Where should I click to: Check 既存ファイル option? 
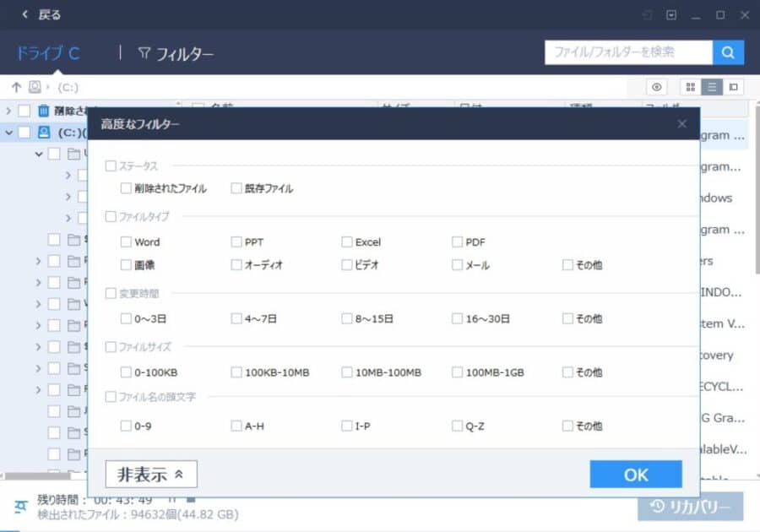coord(236,188)
